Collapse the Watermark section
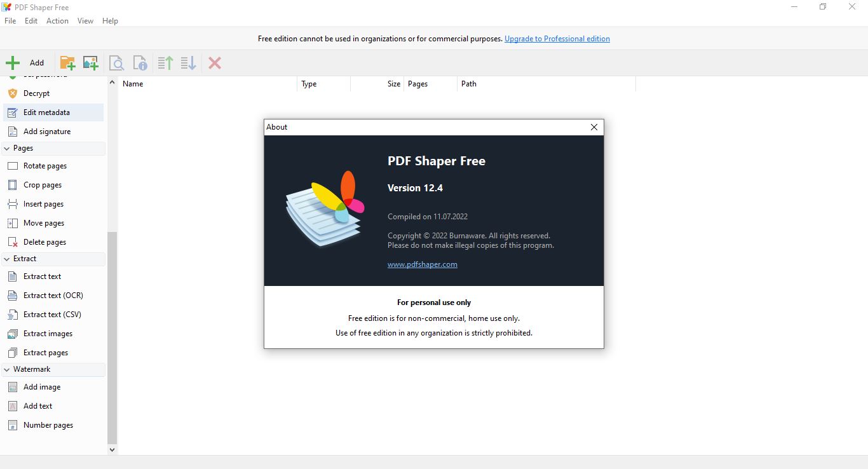The image size is (868, 469). pyautogui.click(x=53, y=369)
